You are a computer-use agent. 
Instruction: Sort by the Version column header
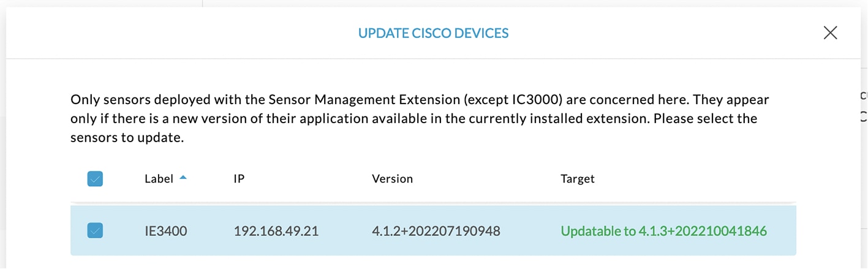(x=392, y=179)
